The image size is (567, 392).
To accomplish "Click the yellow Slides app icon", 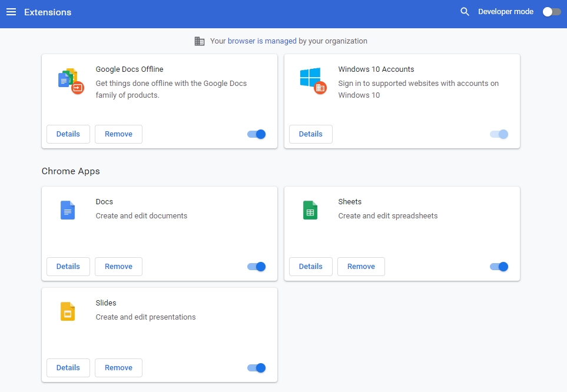I will pyautogui.click(x=68, y=311).
